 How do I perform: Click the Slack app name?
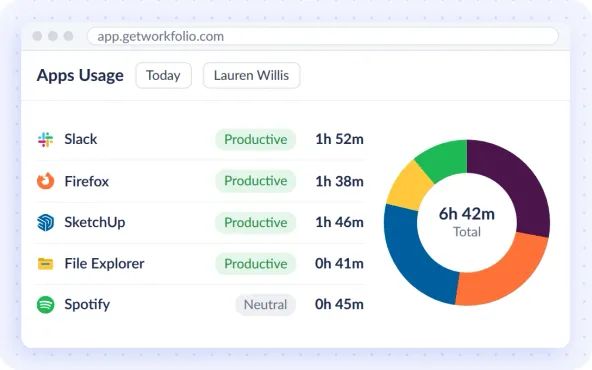[81, 139]
